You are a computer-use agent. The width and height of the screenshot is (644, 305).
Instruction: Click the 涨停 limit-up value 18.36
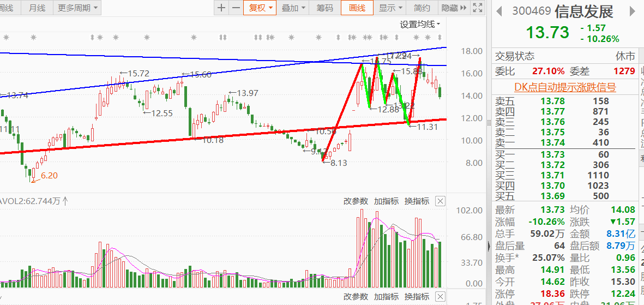point(552,294)
